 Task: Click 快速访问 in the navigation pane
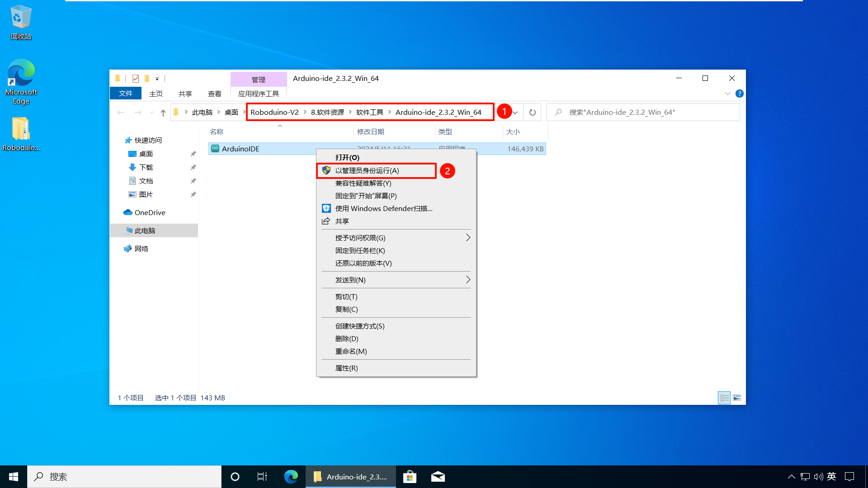pos(148,141)
